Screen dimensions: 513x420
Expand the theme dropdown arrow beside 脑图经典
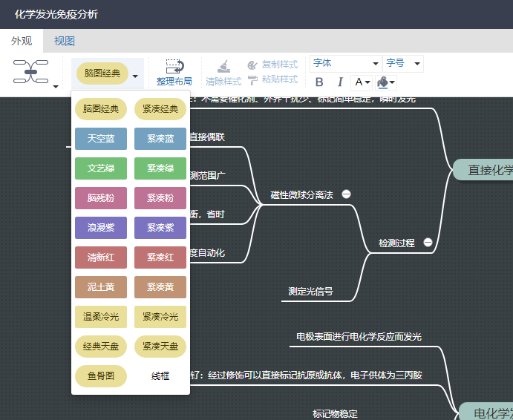point(135,75)
